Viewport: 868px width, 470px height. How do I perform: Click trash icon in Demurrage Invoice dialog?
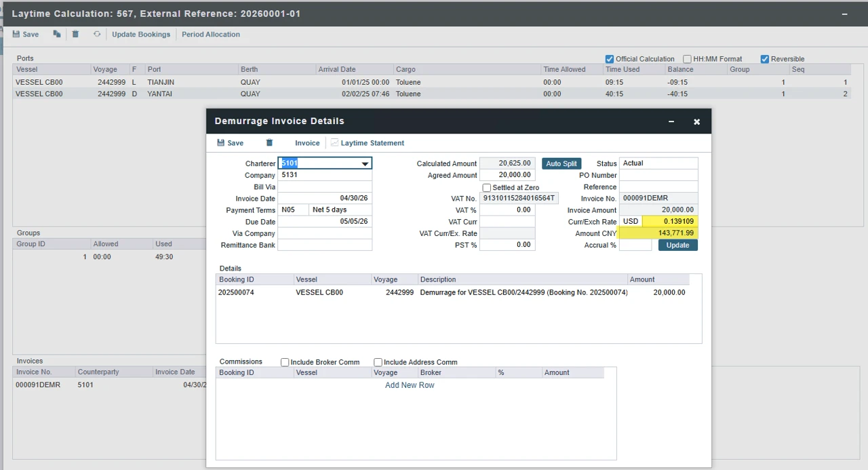(269, 143)
